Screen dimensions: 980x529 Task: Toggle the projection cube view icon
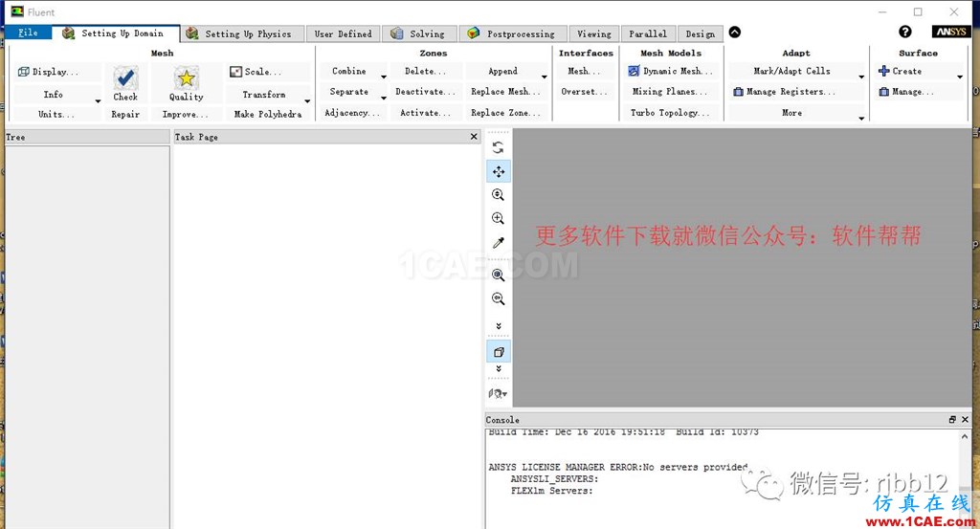pos(498,352)
